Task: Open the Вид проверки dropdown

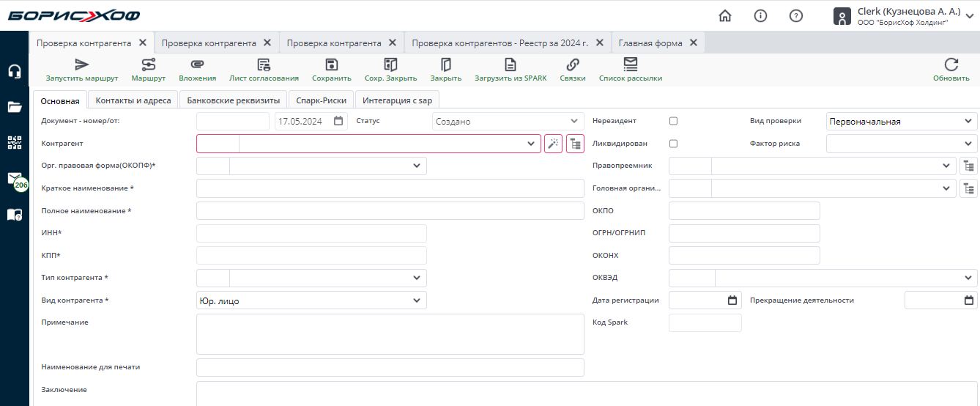Action: coord(968,122)
